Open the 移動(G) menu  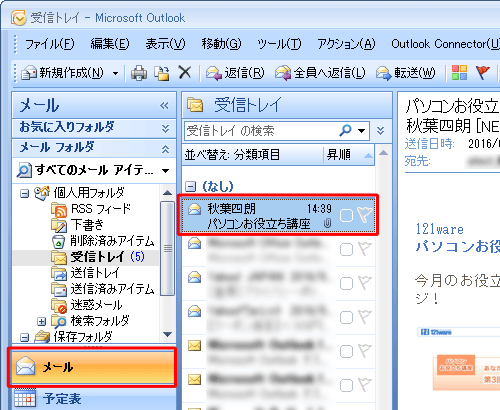click(x=221, y=44)
